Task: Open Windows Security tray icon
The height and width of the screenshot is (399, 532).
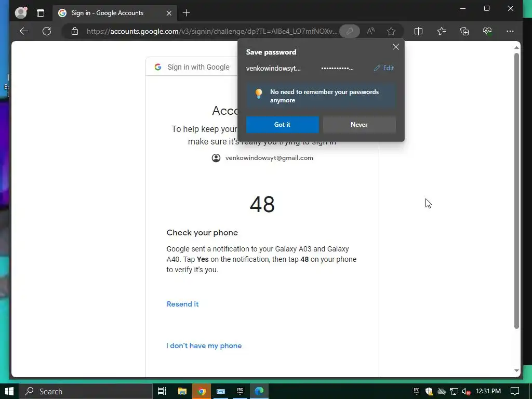Action: coord(429,392)
